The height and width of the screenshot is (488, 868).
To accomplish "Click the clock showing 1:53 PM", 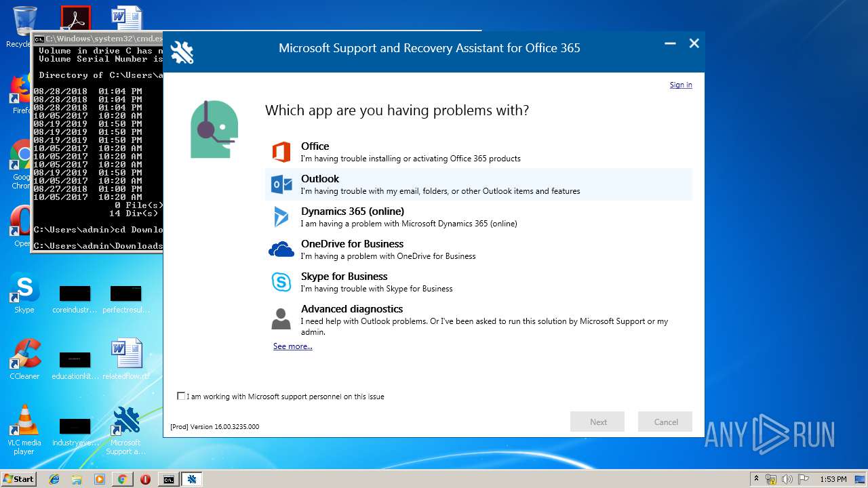I will click(x=833, y=479).
